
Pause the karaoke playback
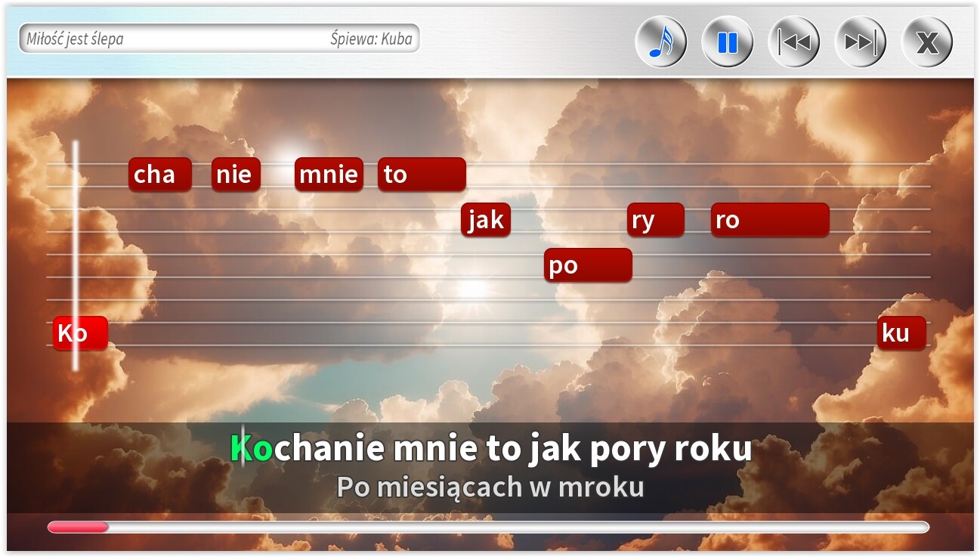pos(726,41)
